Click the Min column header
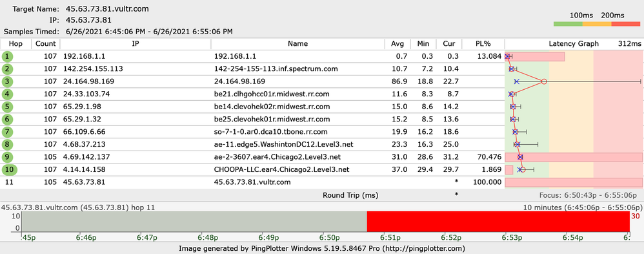This screenshot has height=254, width=644. pyautogui.click(x=423, y=44)
